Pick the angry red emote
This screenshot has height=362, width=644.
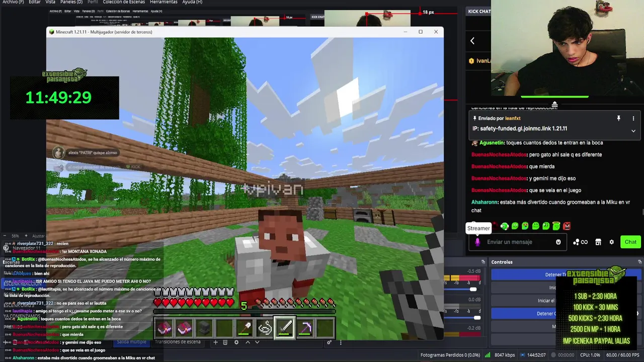coord(567,226)
